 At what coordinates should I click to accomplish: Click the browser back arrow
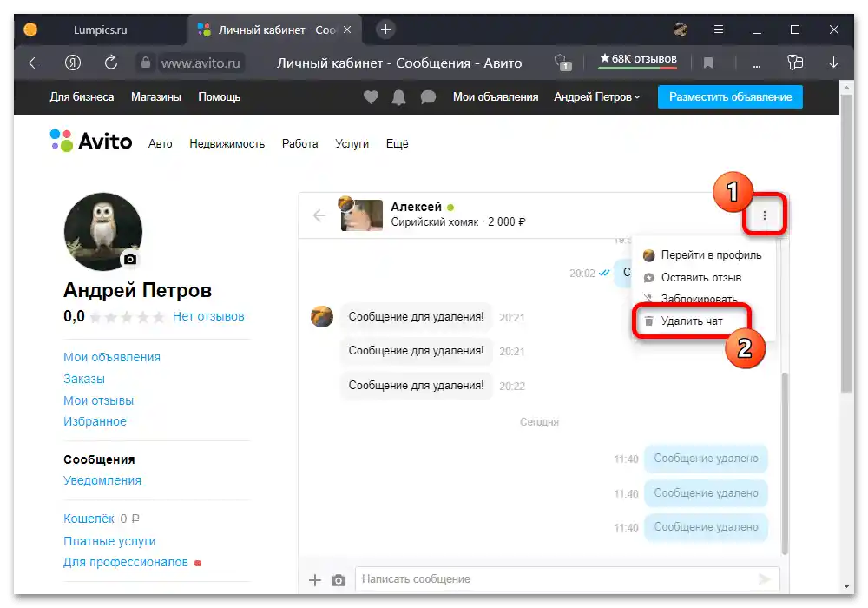click(x=35, y=63)
